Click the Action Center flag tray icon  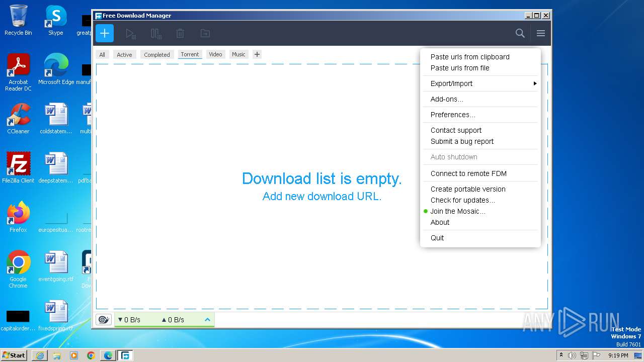(596, 355)
